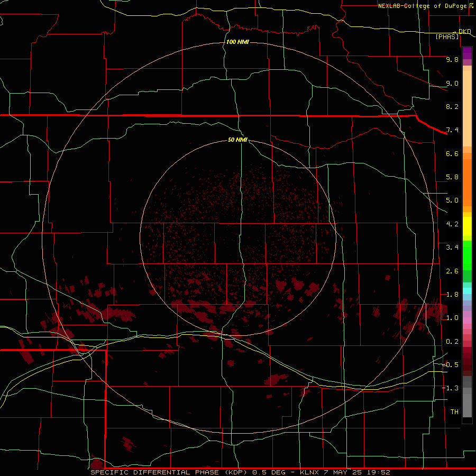Click the 1.8 value on the color scale
The height and width of the screenshot is (476, 476).
click(452, 295)
